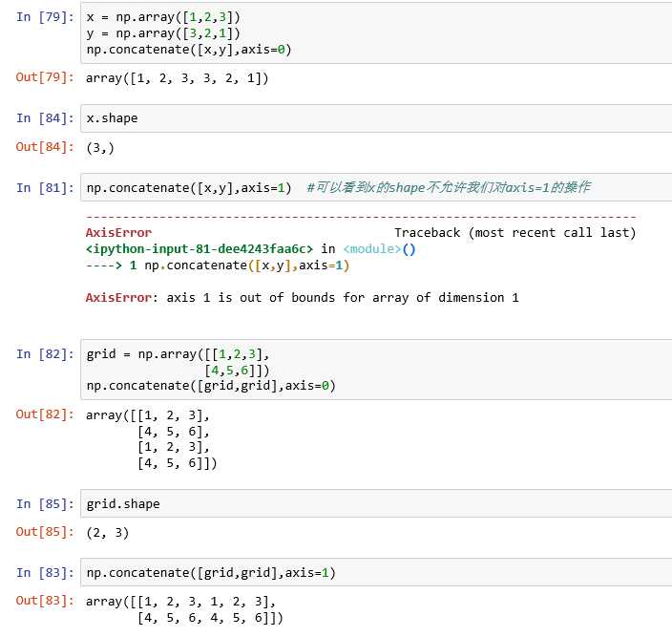
Task: Click np.concatenate([grid,grid],axis=0) line
Action: pyautogui.click(x=211, y=386)
